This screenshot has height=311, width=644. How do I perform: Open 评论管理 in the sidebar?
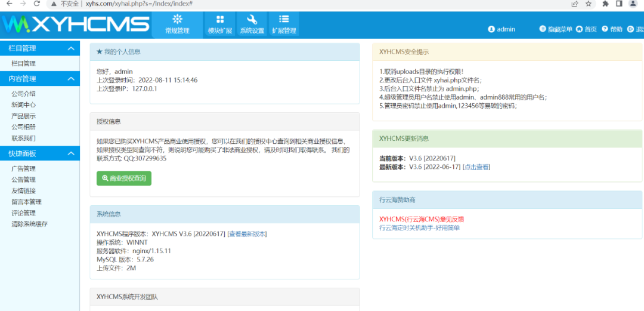[23, 213]
